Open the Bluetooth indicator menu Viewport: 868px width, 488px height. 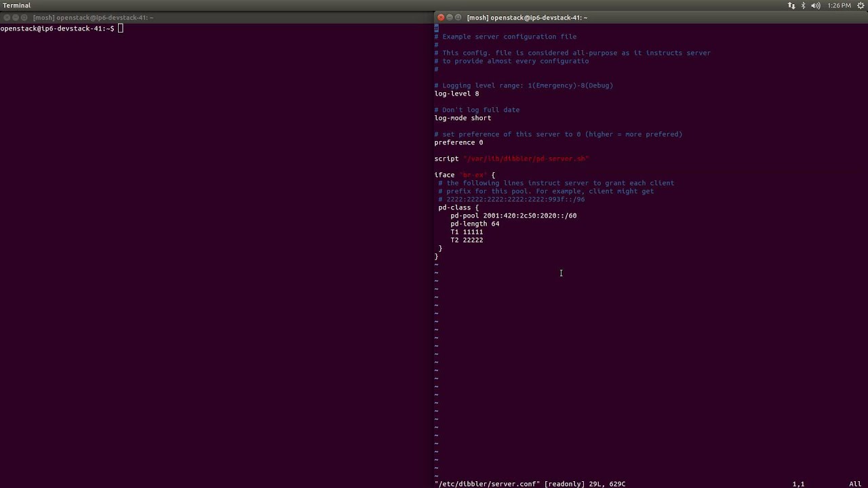point(804,5)
